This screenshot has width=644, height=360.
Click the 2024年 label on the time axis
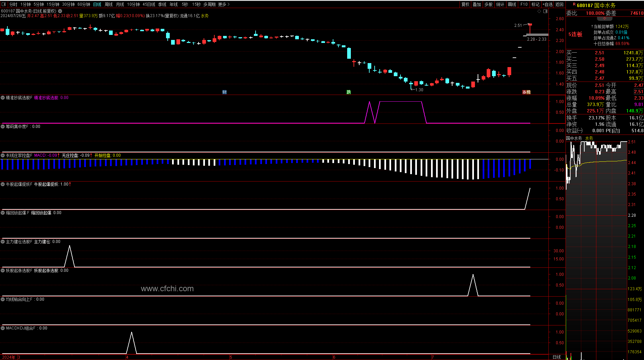point(9,357)
